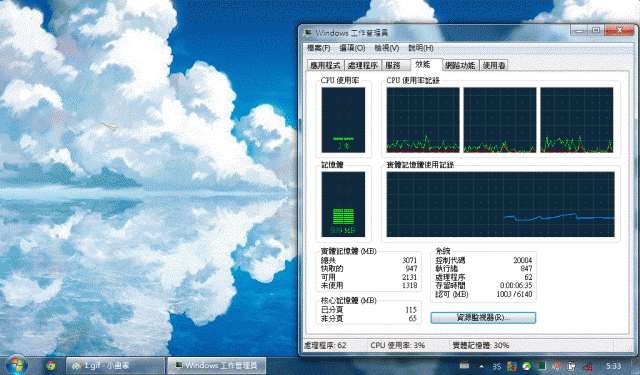640x375 pixels.
Task: Click the second CPU history graph
Action: click(x=500, y=120)
